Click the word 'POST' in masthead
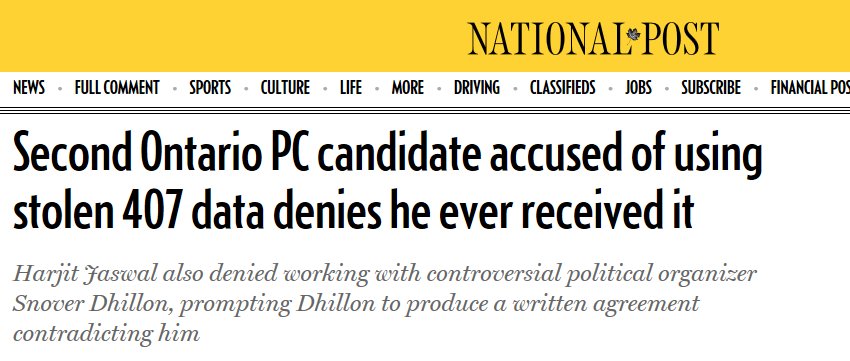 pos(680,38)
